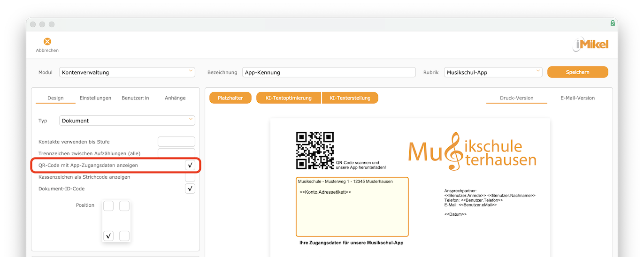Select the bottom-right Position checkbox
Image resolution: width=644 pixels, height=257 pixels.
[124, 236]
